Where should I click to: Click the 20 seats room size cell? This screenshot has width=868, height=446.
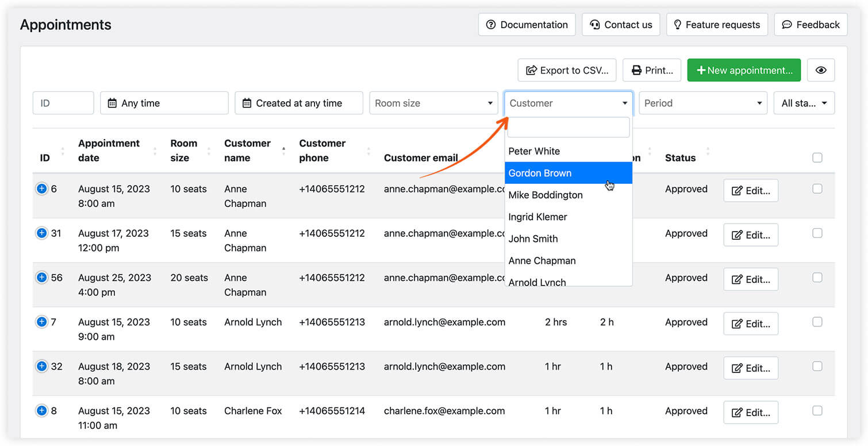pos(189,277)
